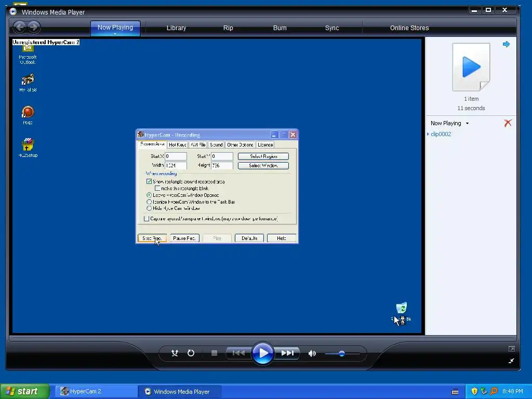Click the Select Window button

point(263,166)
